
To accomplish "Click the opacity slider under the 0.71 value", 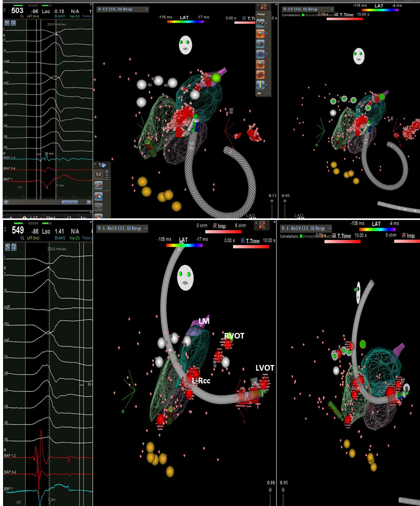I will coord(272,201).
